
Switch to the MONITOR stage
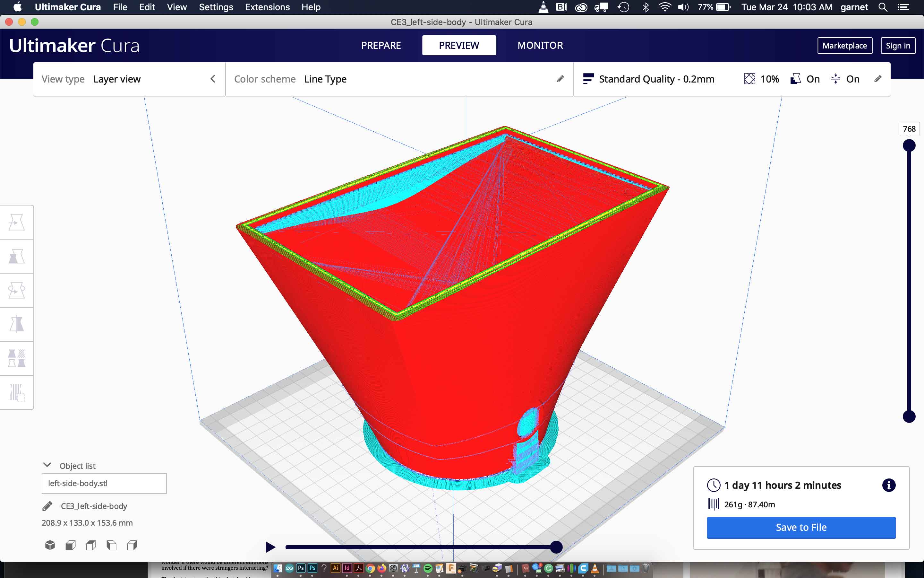click(540, 46)
